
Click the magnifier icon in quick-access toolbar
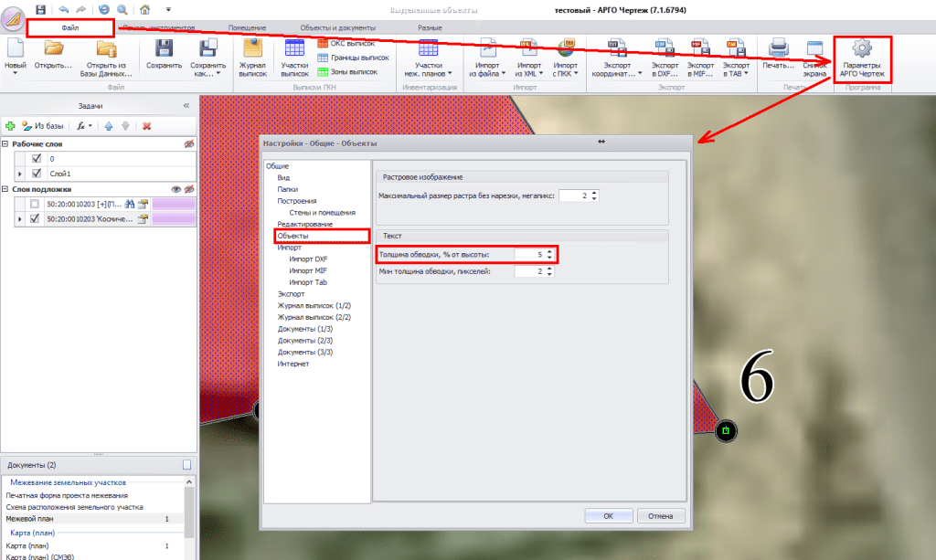(122, 9)
